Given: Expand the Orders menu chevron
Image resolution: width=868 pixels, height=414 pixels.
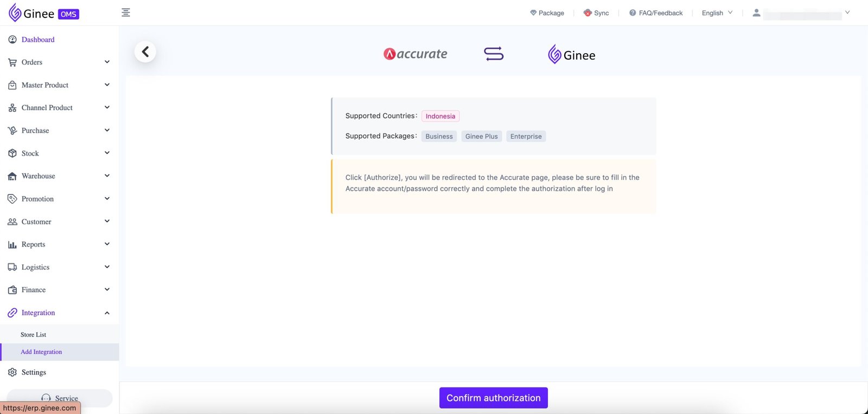Looking at the screenshot, I should 107,62.
